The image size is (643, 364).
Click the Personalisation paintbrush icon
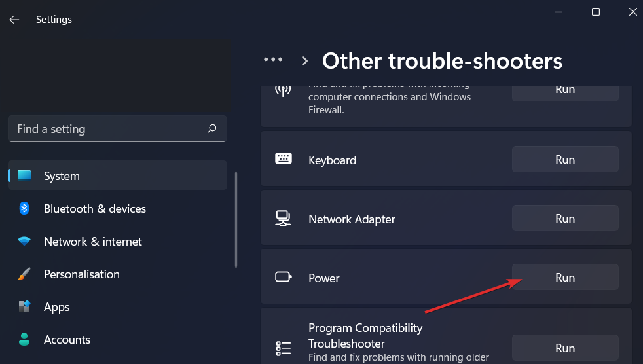[24, 274]
